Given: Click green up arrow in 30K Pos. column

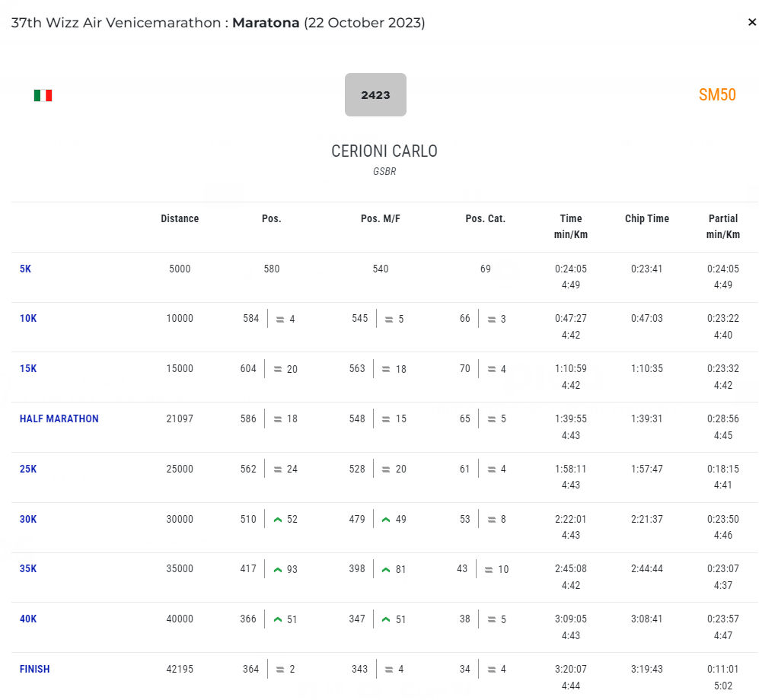Looking at the screenshot, I should pos(278,520).
